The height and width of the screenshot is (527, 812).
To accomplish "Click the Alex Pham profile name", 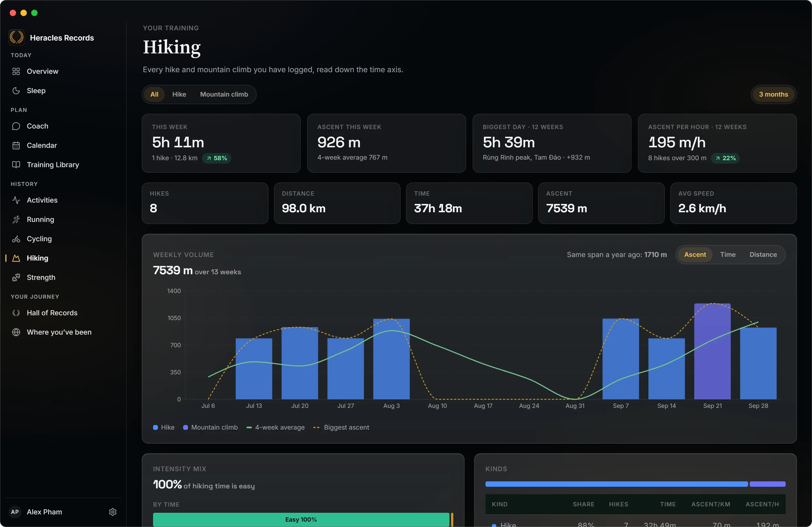I will point(44,512).
